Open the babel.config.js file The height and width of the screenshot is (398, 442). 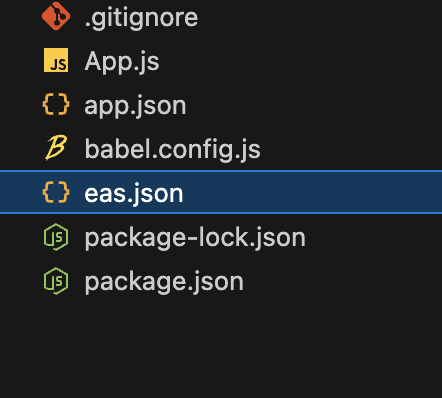tap(173, 150)
